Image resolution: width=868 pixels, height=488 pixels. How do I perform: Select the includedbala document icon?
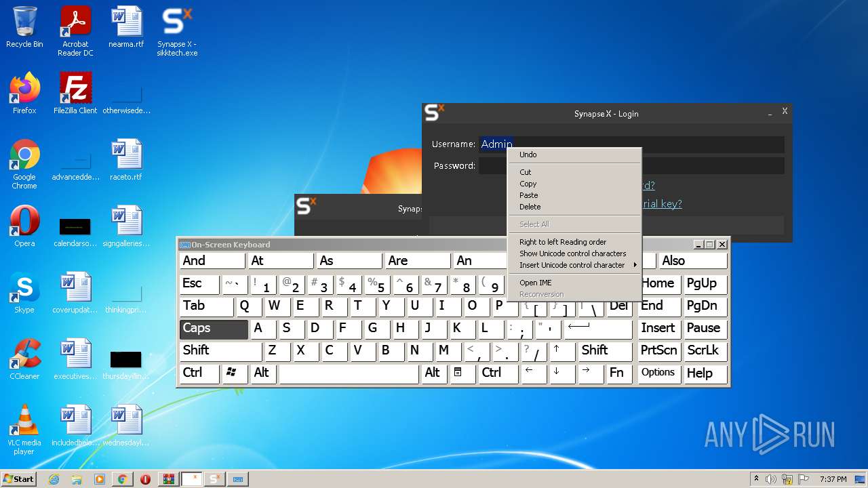point(75,426)
